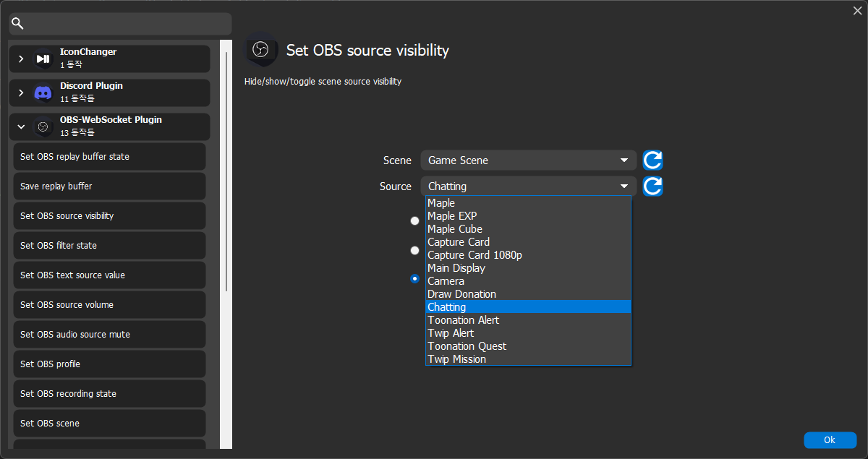Click the OBS-WebSocket Plugin icon
Image resolution: width=868 pixels, height=459 pixels.
coord(43,126)
